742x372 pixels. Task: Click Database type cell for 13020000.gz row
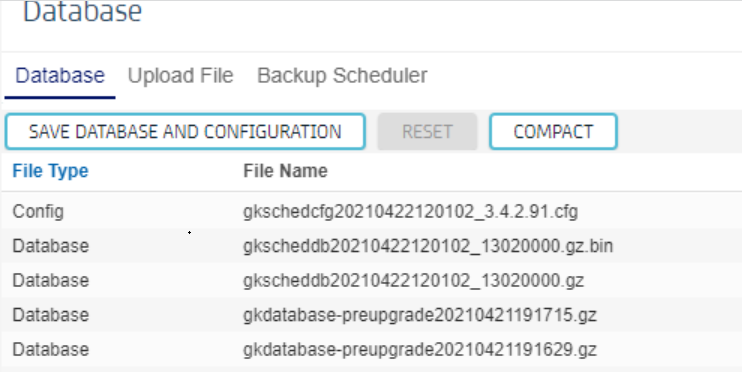(51, 281)
